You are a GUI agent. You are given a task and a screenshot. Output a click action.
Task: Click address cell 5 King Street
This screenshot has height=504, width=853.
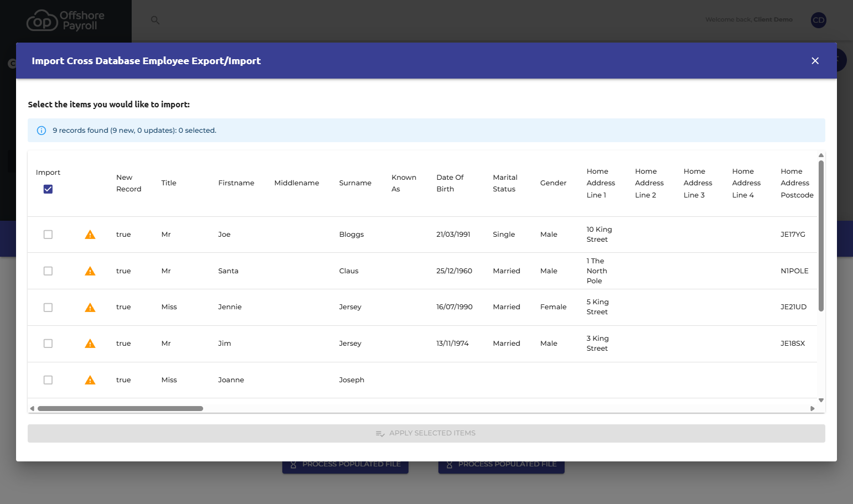597,307
